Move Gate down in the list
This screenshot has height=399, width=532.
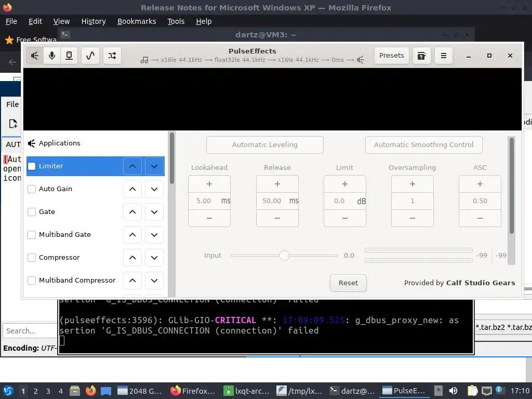coord(154,212)
